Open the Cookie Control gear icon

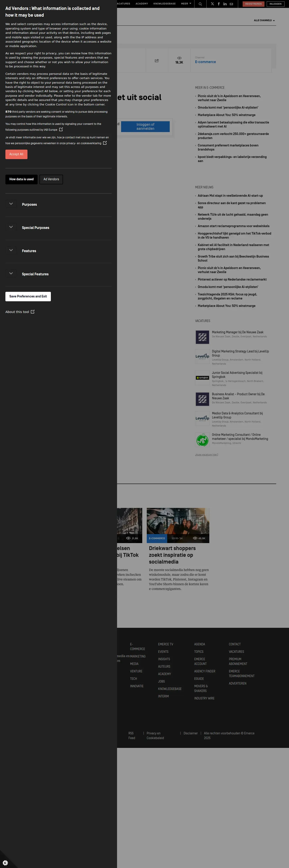pyautogui.click(x=5, y=863)
